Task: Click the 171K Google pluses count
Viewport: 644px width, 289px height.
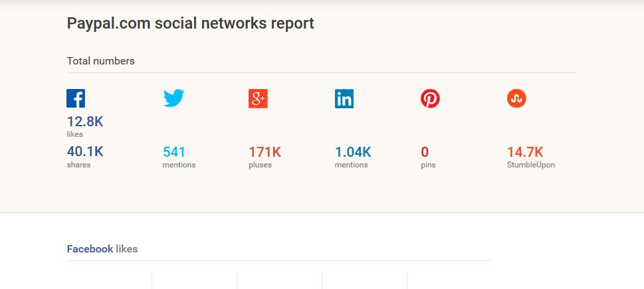Action: 265,152
